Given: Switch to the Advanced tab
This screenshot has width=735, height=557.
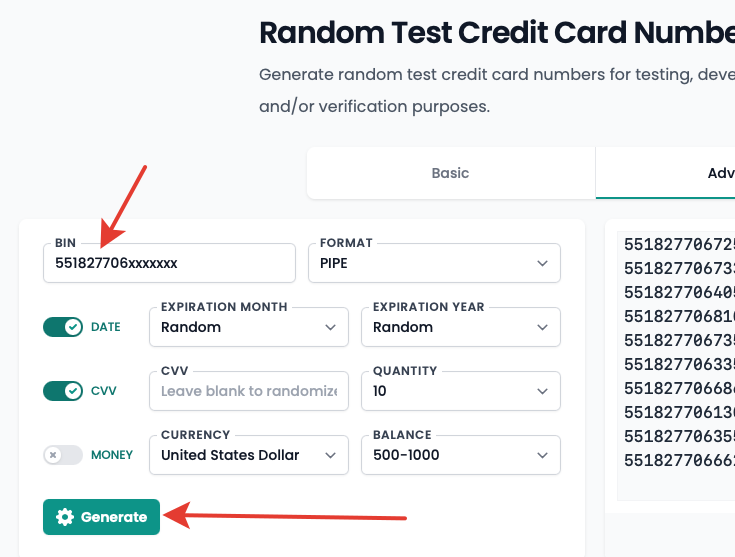Looking at the screenshot, I should (715, 173).
